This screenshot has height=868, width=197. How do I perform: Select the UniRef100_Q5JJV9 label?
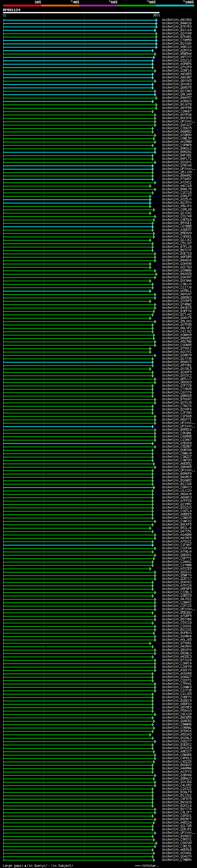[177, 172]
